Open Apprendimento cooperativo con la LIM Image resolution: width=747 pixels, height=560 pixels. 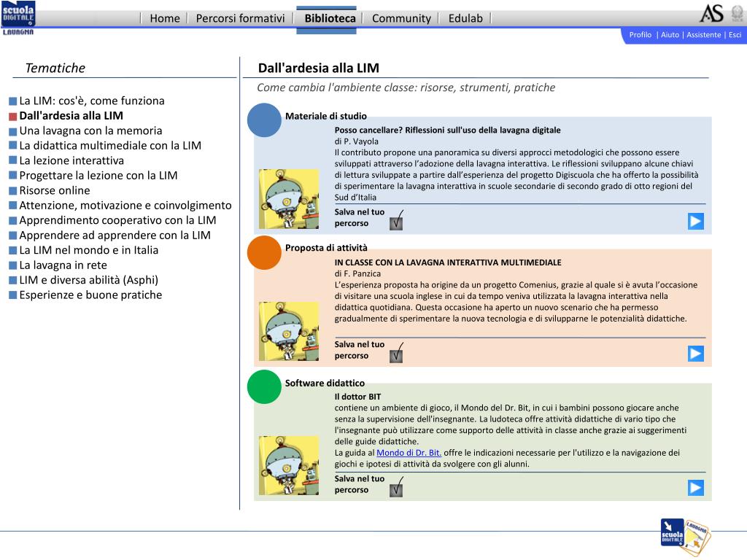click(117, 220)
